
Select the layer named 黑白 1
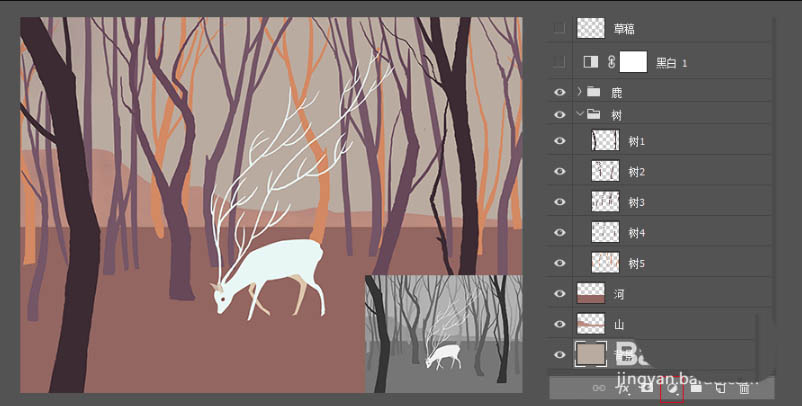672,63
